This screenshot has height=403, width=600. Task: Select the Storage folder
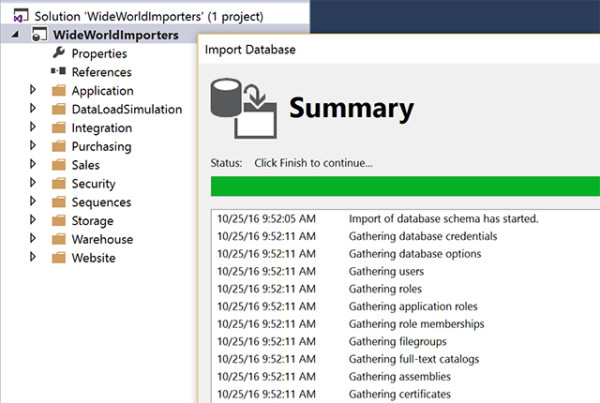[92, 221]
